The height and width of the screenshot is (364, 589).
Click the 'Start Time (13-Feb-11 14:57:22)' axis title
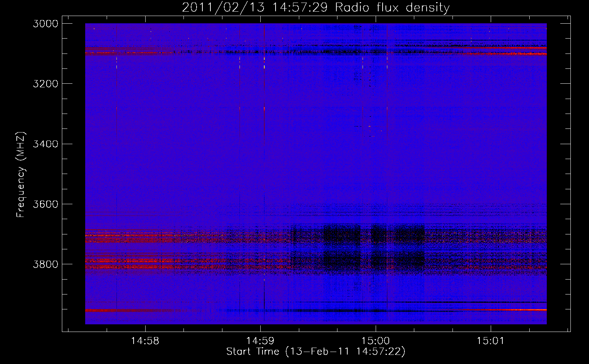316,352
